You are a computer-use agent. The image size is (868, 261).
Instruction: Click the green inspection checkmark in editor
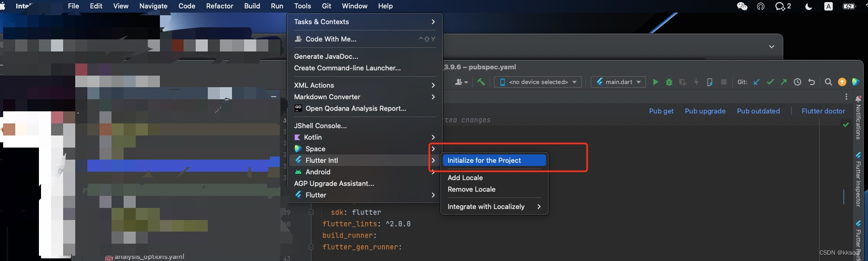pyautogui.click(x=846, y=125)
